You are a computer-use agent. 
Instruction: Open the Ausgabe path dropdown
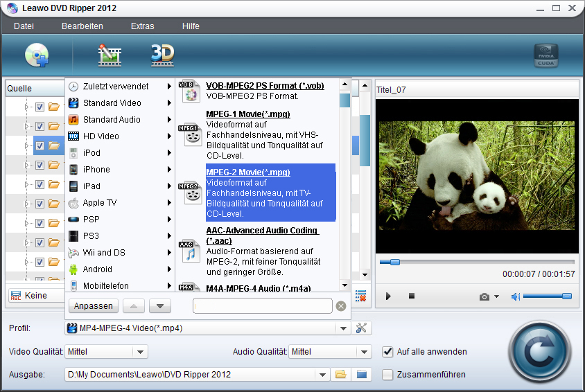point(322,375)
